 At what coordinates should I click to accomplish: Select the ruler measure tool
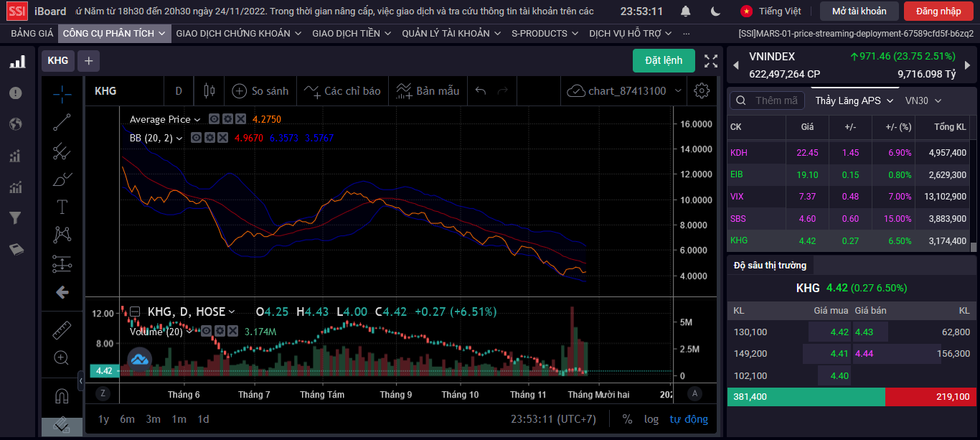click(62, 330)
